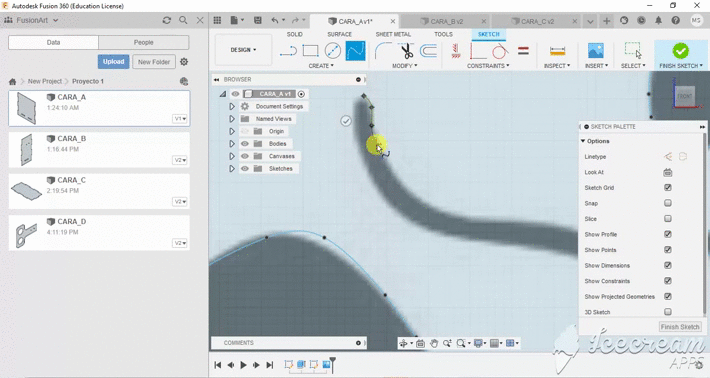
Task: Enable the Snap checkbox
Action: [667, 203]
